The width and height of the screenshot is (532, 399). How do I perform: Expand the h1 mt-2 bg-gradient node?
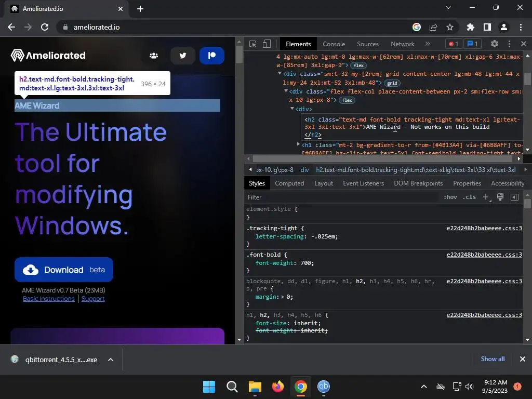point(298,144)
